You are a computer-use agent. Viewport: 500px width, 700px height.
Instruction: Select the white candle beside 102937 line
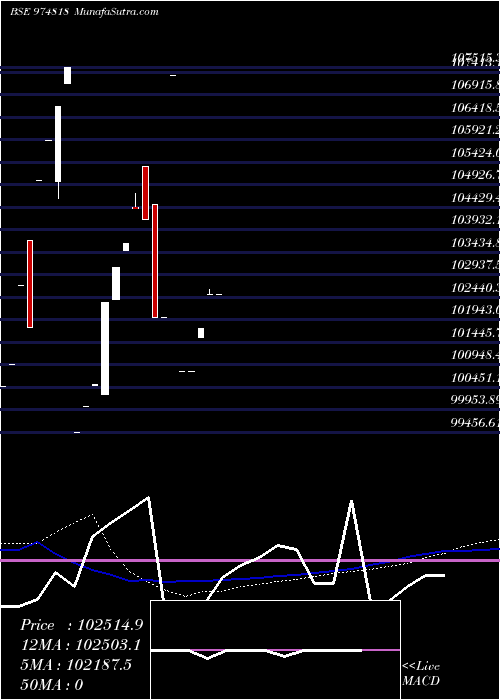click(116, 283)
